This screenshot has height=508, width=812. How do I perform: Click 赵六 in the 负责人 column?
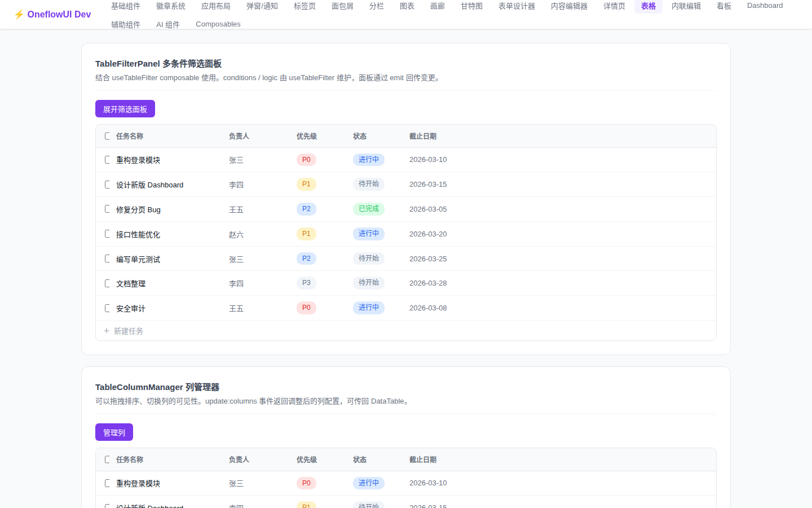pos(236,235)
